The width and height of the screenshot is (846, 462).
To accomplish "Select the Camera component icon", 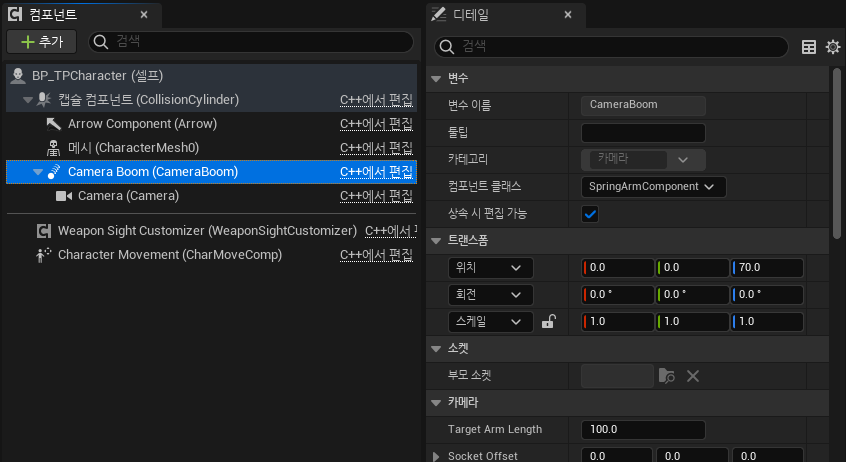I will [x=64, y=196].
